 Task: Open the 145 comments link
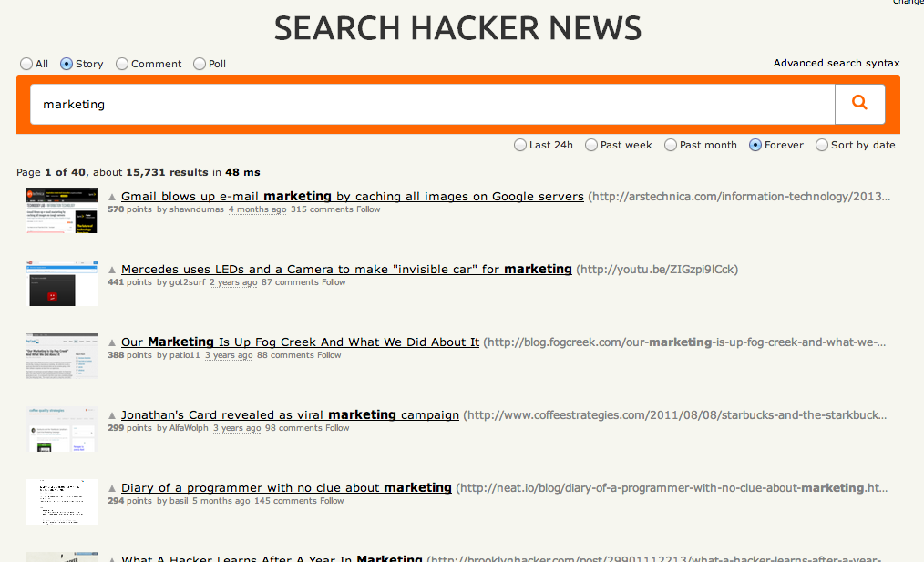coord(286,501)
